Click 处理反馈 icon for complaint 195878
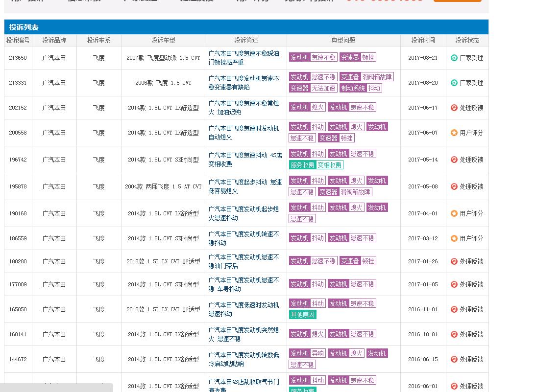Viewport: 536px width, 392px height. pyautogui.click(x=454, y=186)
